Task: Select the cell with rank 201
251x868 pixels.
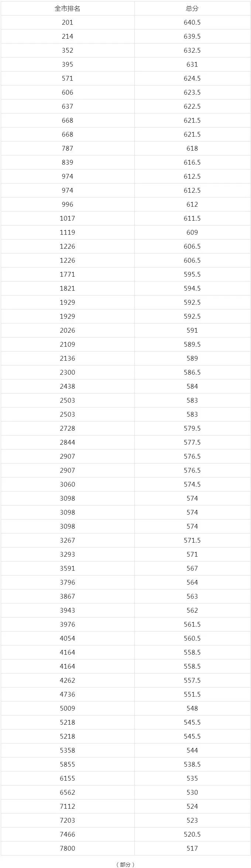Action: click(68, 22)
